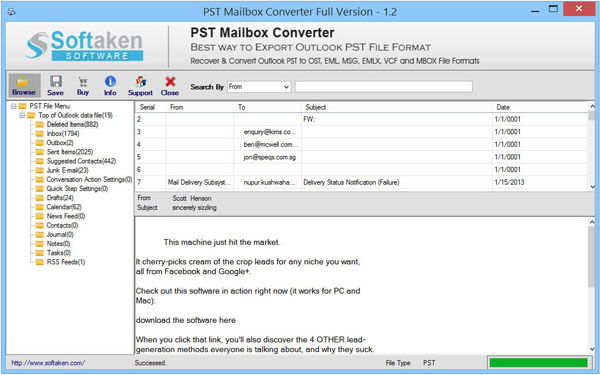Click scroll-up arrow of message list
Screen dimensions: 600x375
coord(592,106)
